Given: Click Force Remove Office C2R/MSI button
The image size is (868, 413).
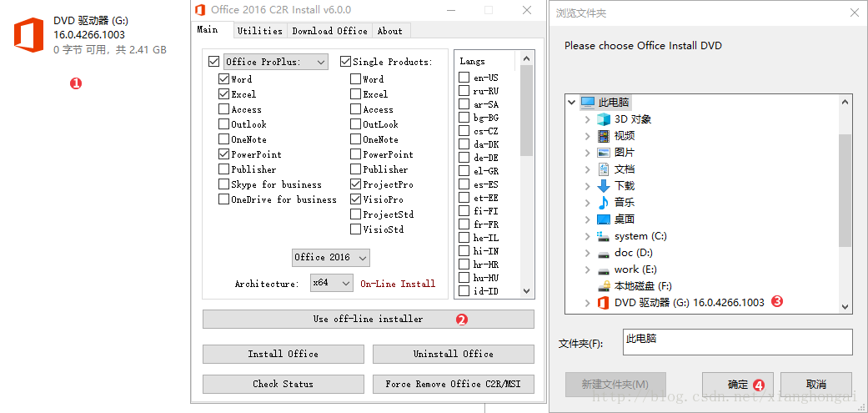Looking at the screenshot, I should coord(454,384).
